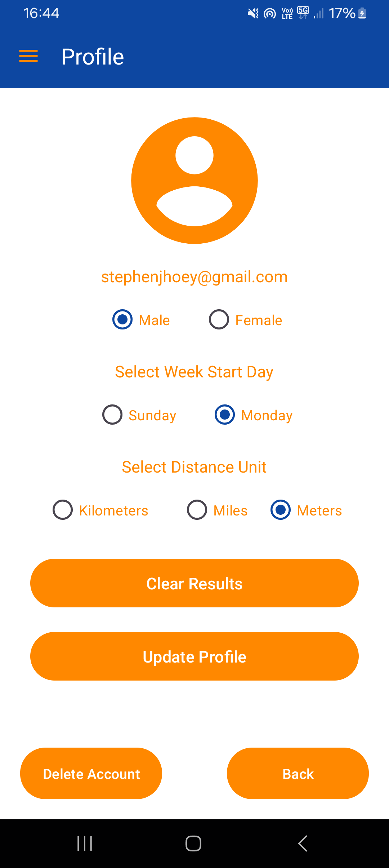Tap the muted sound status icon
This screenshot has width=389, height=868.
(253, 14)
